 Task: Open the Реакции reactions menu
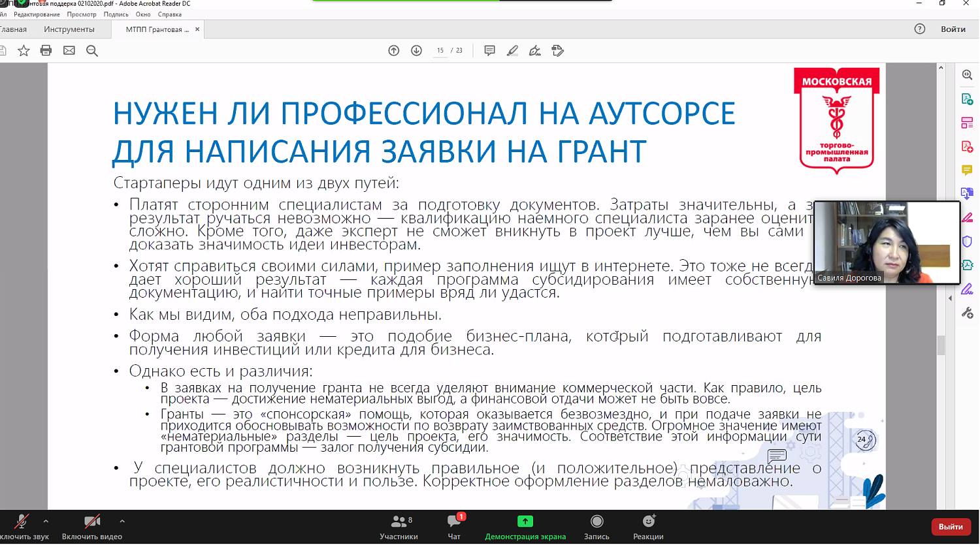tap(648, 527)
